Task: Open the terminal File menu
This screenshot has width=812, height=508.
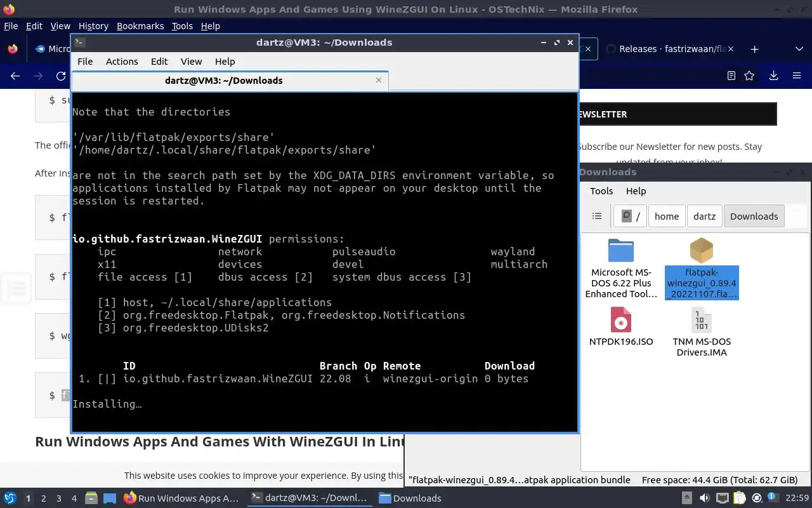Action: [85, 62]
